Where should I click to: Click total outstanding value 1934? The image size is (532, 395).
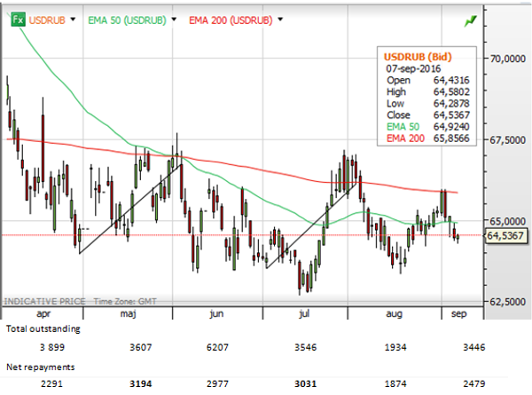pyautogui.click(x=395, y=347)
